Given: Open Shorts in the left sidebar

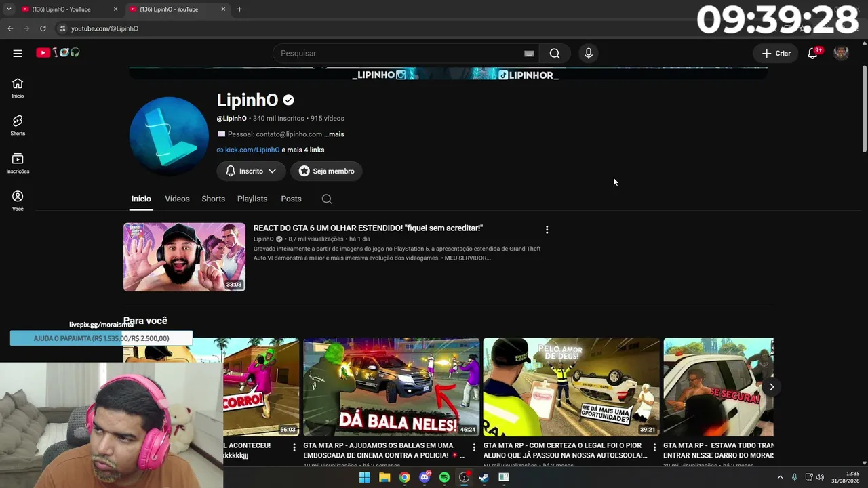Looking at the screenshot, I should (x=18, y=125).
